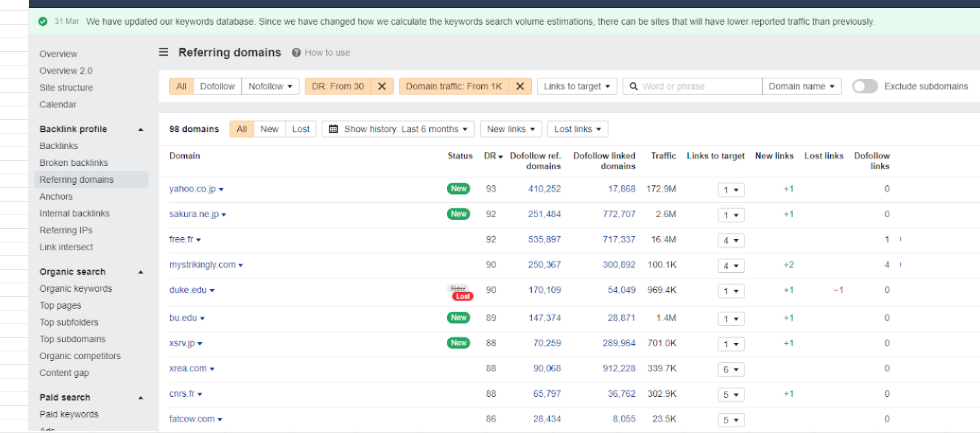Click the search magnifier icon
The image size is (980, 433).
click(634, 86)
